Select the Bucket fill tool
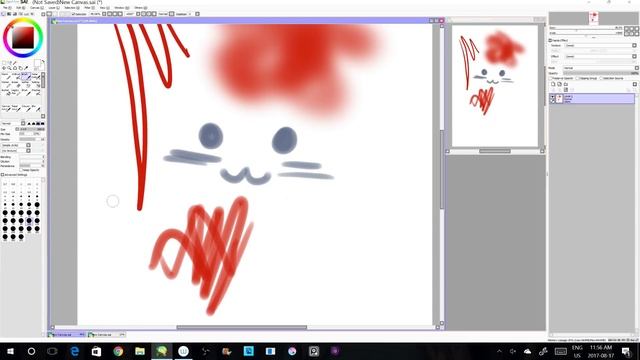This screenshot has height=360, width=640. 6,93
